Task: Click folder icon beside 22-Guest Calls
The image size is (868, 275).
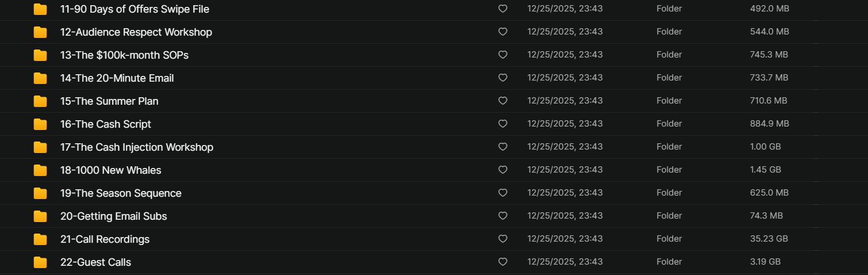Action: (x=40, y=262)
